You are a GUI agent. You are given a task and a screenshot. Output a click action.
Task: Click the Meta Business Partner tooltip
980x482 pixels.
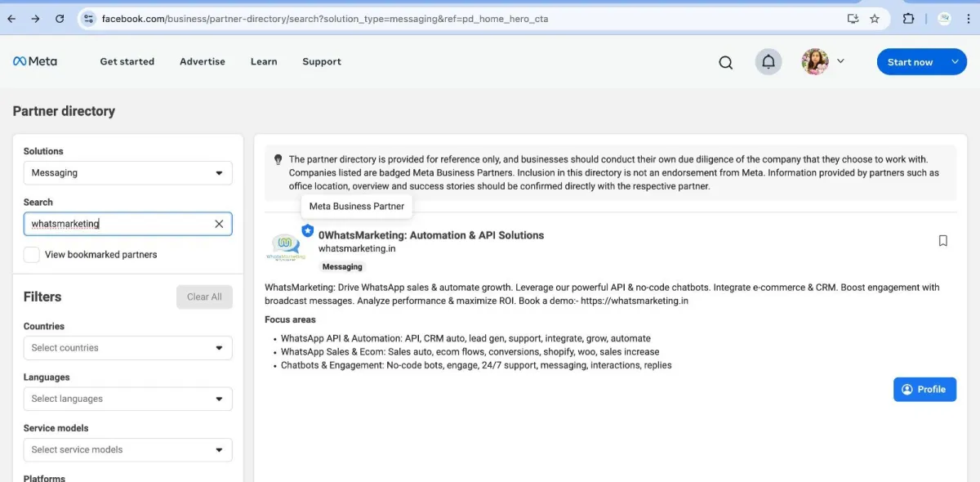[357, 206]
